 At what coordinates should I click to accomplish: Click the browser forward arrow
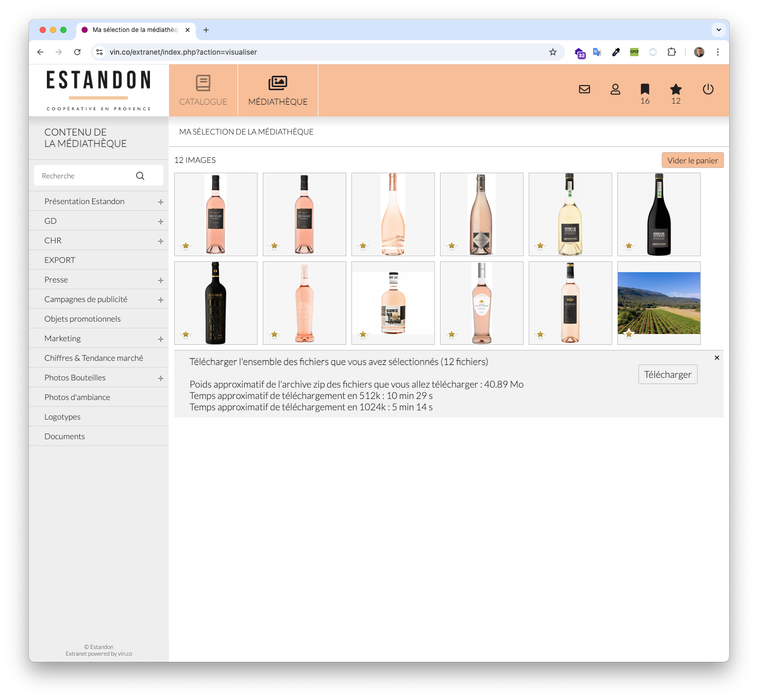(59, 52)
